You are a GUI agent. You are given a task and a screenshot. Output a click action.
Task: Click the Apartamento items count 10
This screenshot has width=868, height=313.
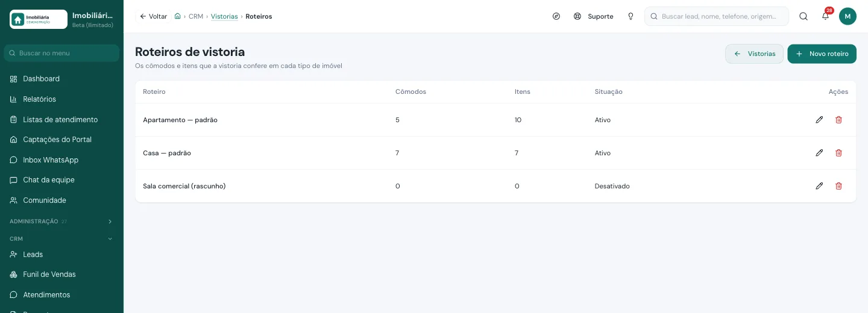click(x=518, y=120)
